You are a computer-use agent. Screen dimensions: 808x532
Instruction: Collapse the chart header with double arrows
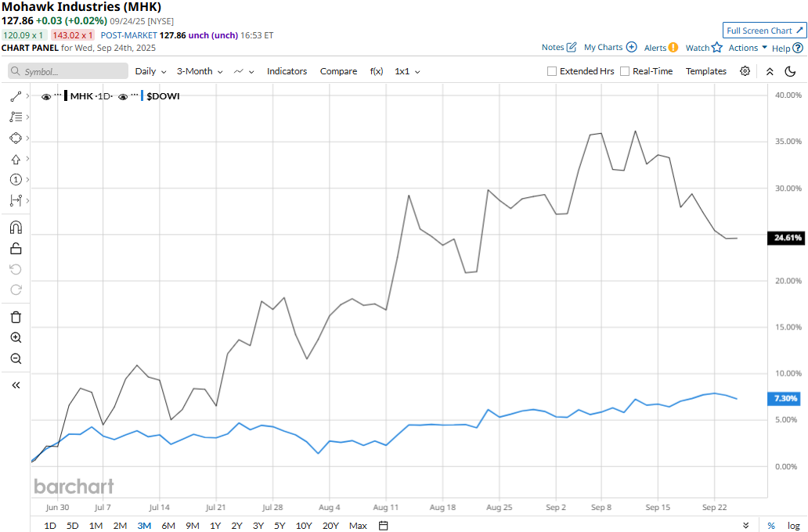click(x=770, y=72)
